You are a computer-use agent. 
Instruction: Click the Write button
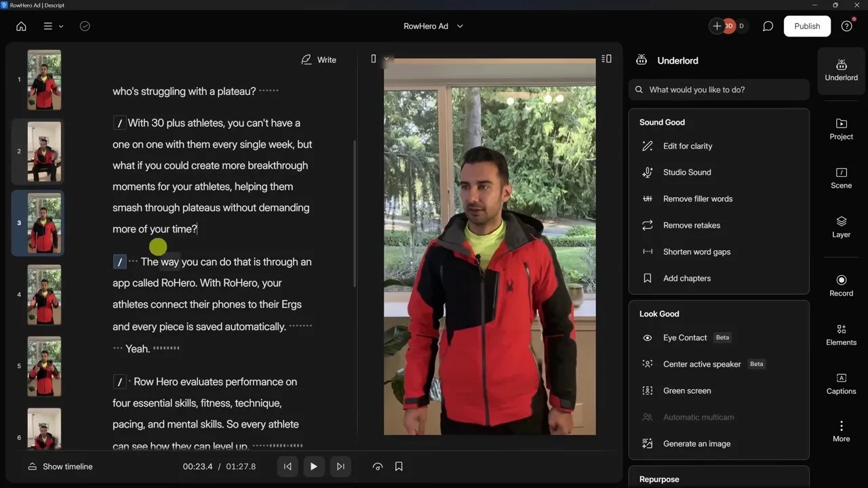(319, 60)
